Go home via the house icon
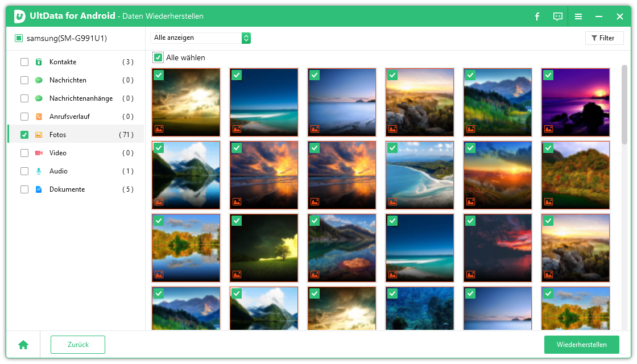The width and height of the screenshot is (637, 364). coord(23,345)
